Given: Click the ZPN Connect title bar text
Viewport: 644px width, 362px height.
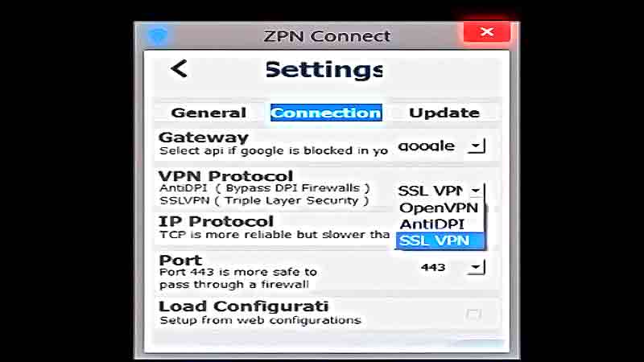Looking at the screenshot, I should [327, 36].
